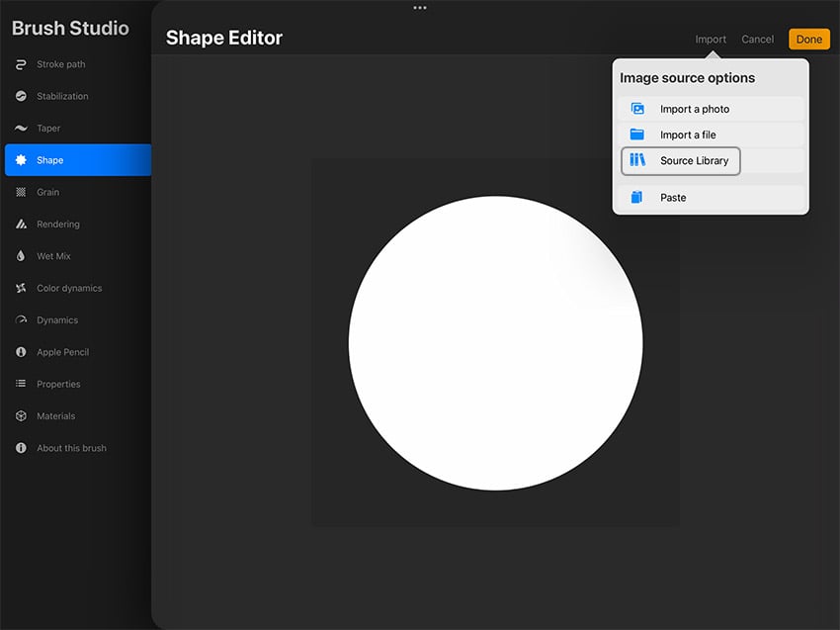Click the Dynamics panel icon

click(x=20, y=319)
